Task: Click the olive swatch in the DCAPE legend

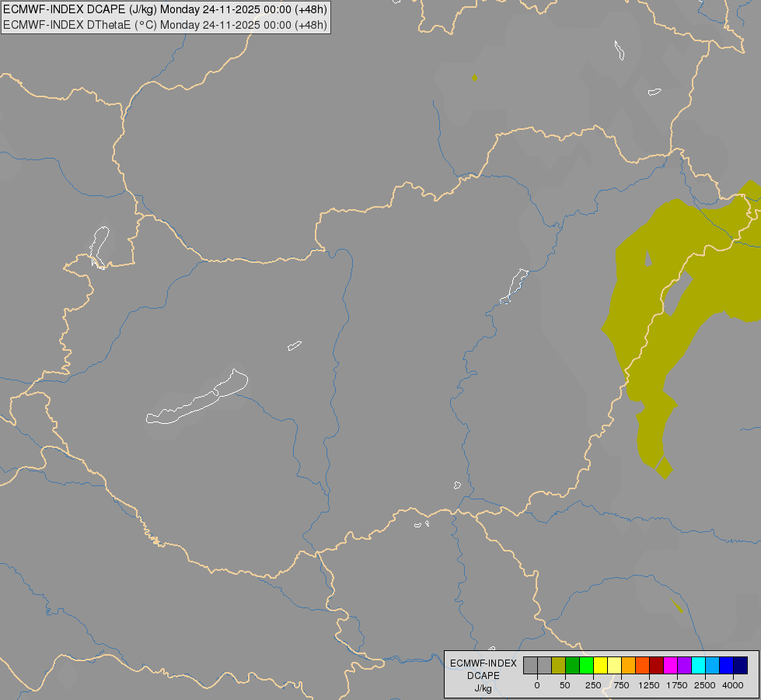Action: point(558,665)
